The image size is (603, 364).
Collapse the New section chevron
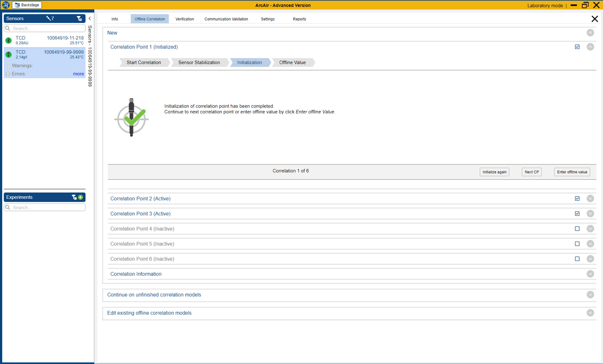590,33
